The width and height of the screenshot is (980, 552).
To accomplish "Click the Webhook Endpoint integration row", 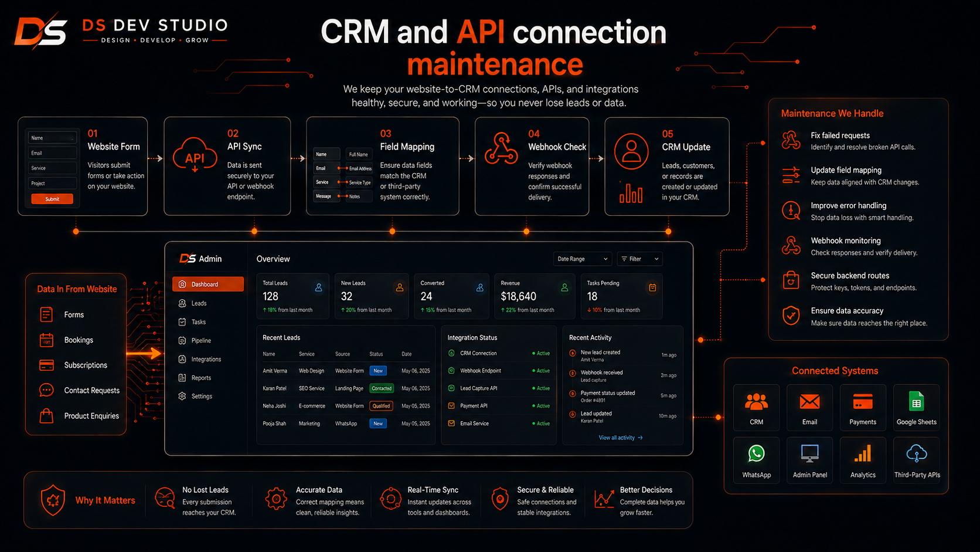I will pos(499,371).
